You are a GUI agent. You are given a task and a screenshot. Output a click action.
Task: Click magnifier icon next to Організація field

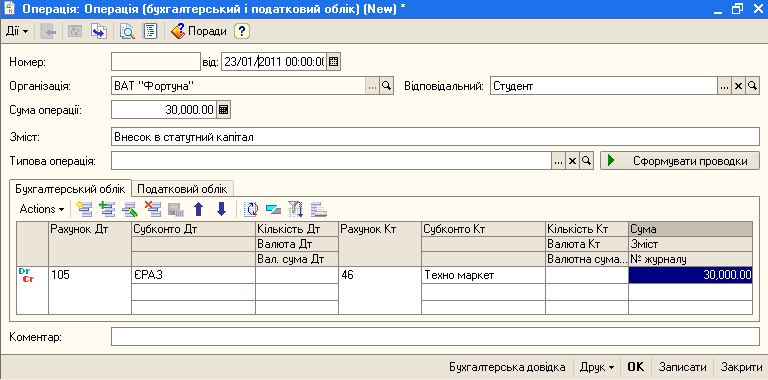coord(386,87)
